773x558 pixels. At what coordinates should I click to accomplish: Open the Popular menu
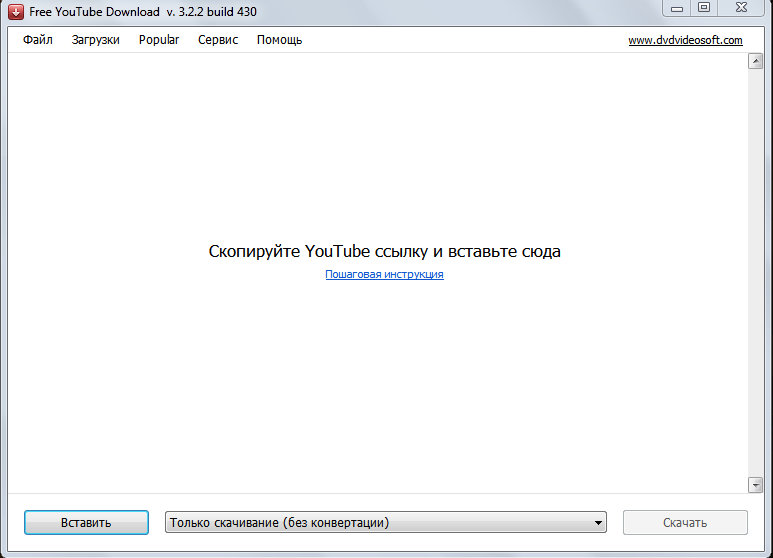click(x=159, y=40)
